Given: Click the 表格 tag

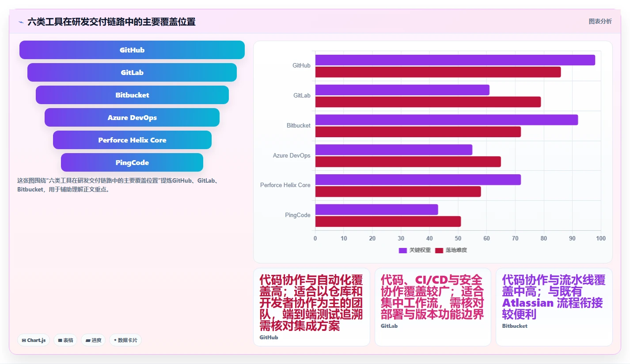Looking at the screenshot, I should pyautogui.click(x=65, y=340).
